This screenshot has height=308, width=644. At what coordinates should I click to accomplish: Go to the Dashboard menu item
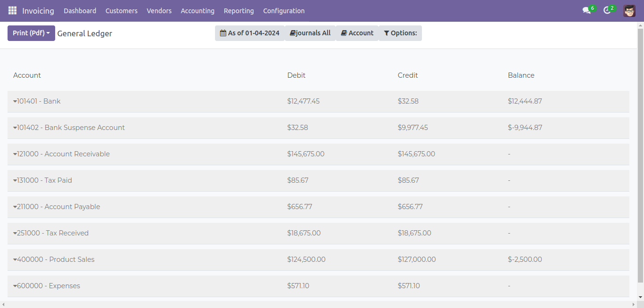pyautogui.click(x=80, y=10)
